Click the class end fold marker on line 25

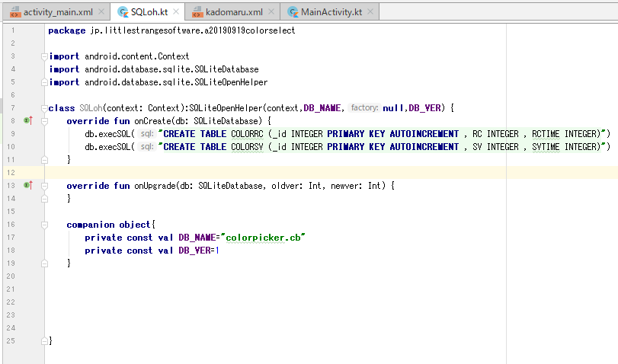tap(44, 340)
